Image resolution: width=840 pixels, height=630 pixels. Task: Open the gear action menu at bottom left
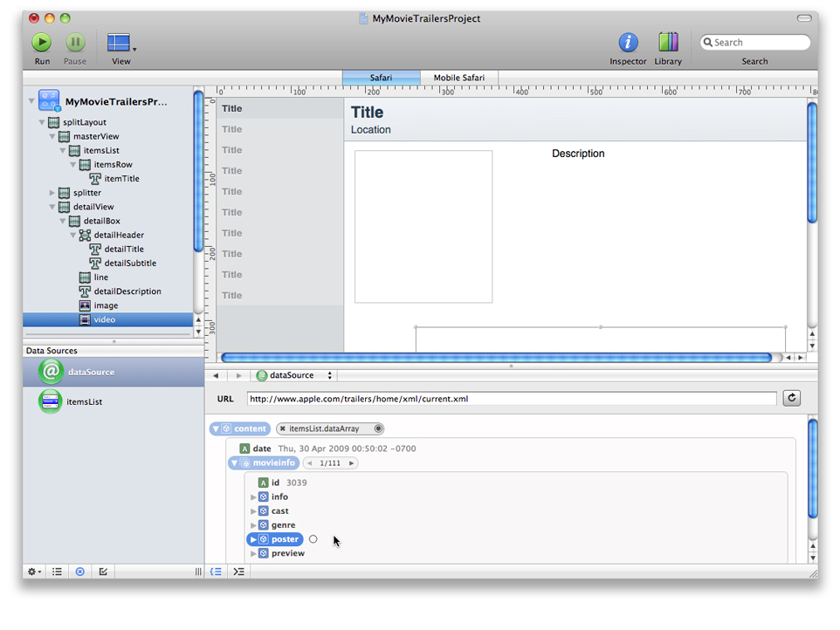[x=33, y=572]
